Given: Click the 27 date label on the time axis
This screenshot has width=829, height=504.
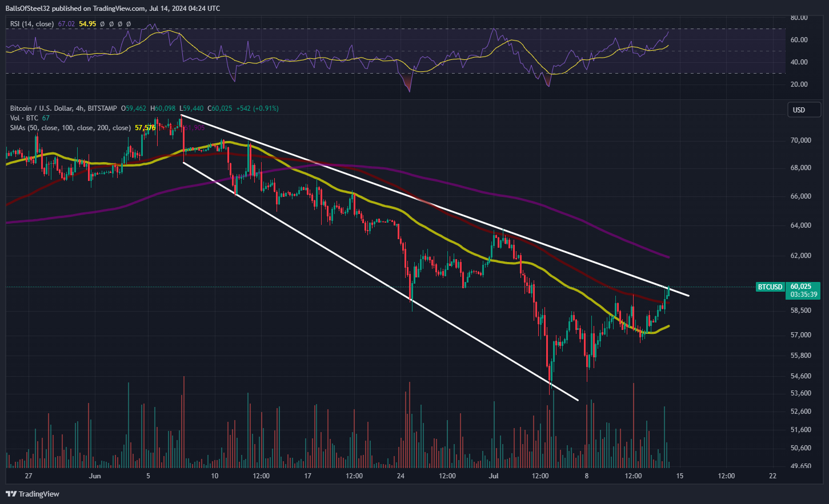Looking at the screenshot, I should 29,475.
